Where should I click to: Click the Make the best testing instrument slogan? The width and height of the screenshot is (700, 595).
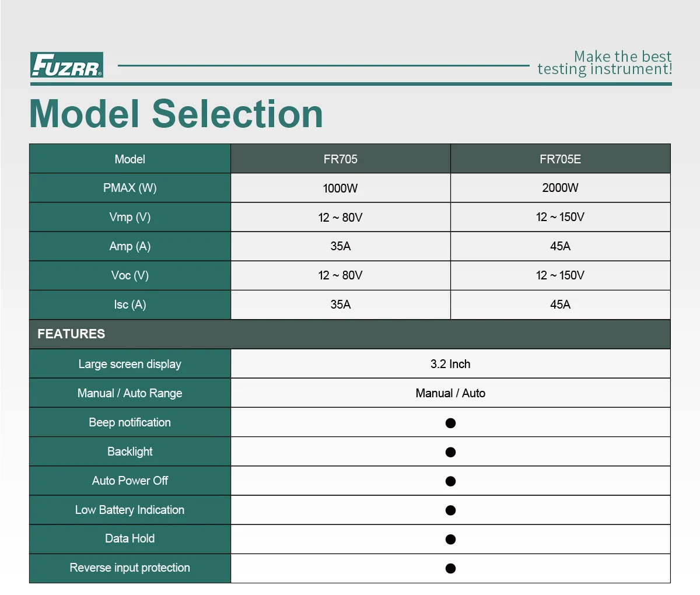[x=605, y=63]
